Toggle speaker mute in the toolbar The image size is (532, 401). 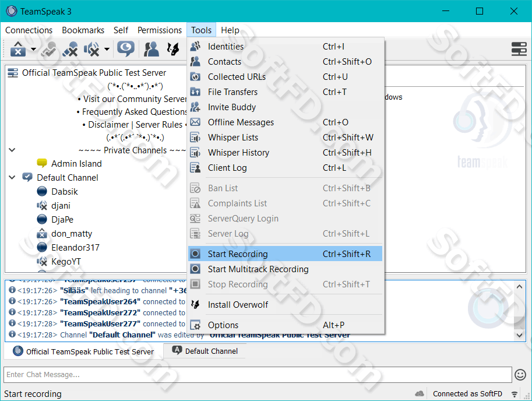91,49
